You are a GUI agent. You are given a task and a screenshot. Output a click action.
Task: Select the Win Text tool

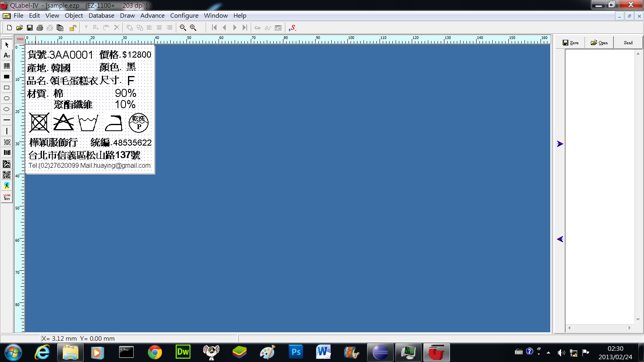click(x=7, y=197)
